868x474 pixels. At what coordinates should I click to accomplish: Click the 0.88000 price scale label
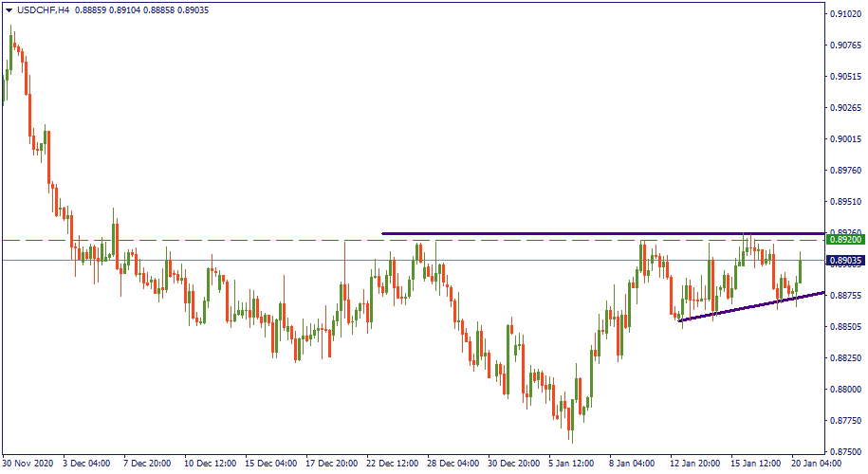click(843, 389)
